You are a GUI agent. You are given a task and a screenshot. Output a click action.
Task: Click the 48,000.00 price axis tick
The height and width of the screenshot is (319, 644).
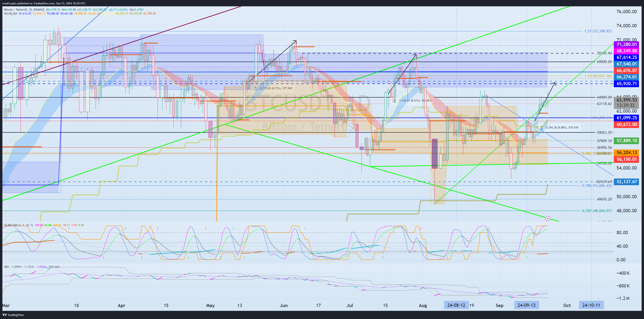coord(626,211)
